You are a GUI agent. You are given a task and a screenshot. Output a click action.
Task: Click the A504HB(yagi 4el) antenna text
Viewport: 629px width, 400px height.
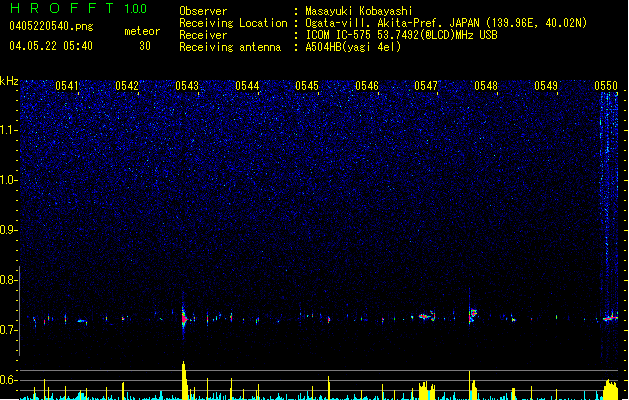coord(353,47)
